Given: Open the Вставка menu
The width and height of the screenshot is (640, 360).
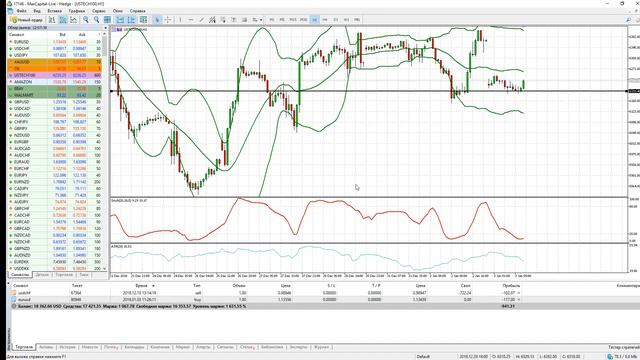Looking at the screenshot, I should [x=54, y=11].
